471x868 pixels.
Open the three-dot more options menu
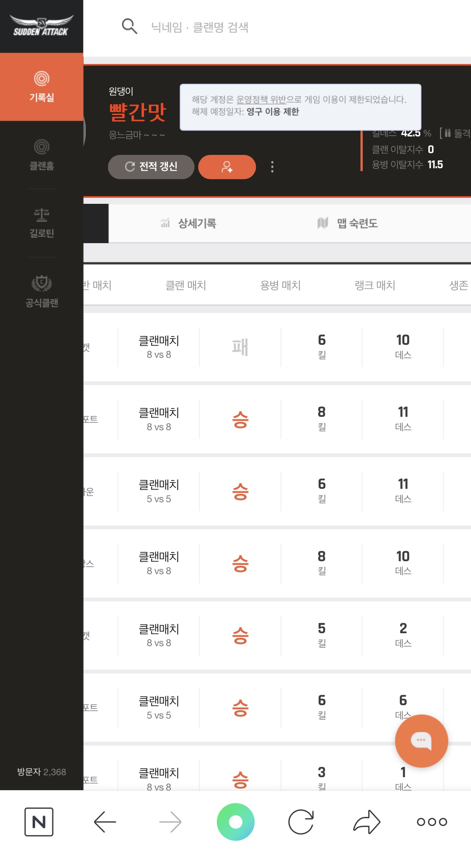(273, 167)
